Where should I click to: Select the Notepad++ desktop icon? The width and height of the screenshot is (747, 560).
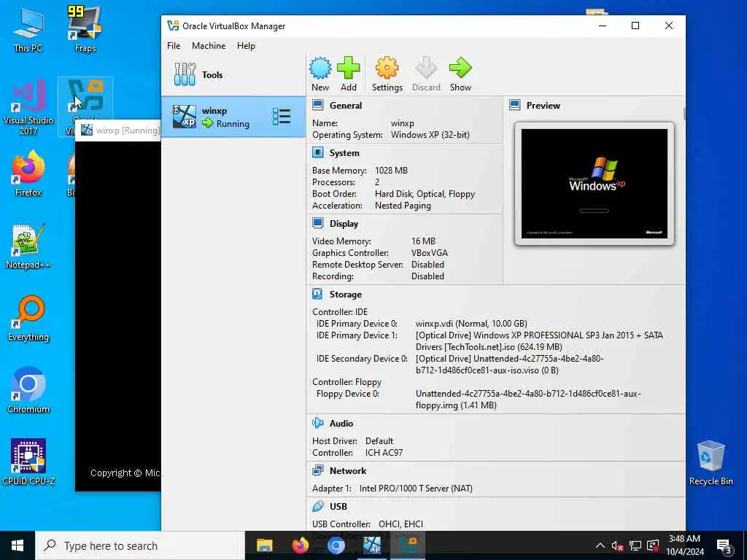28,246
